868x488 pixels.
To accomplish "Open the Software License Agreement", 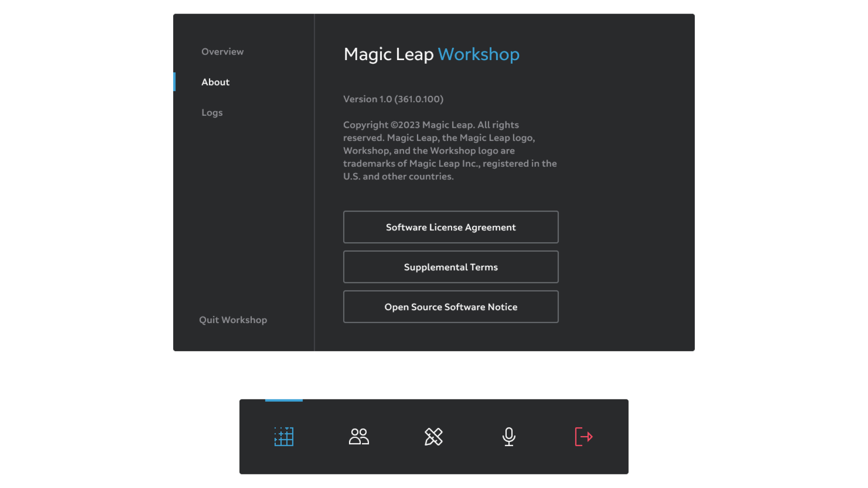I will click(x=451, y=227).
